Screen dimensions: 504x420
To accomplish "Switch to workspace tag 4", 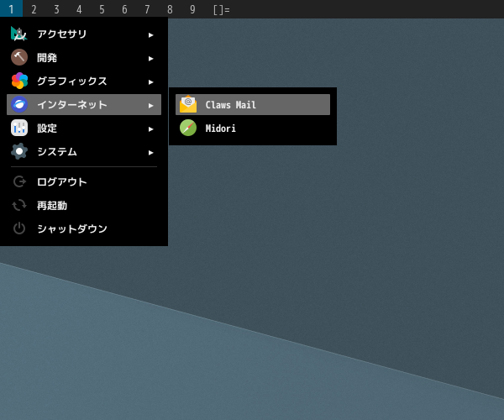I will pos(79,9).
